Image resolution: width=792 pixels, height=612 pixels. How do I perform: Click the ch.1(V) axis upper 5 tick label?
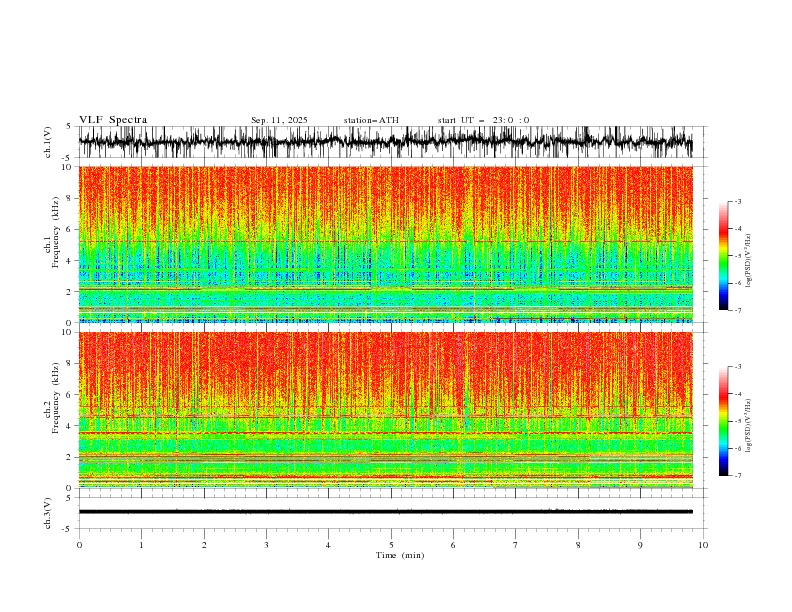point(69,127)
